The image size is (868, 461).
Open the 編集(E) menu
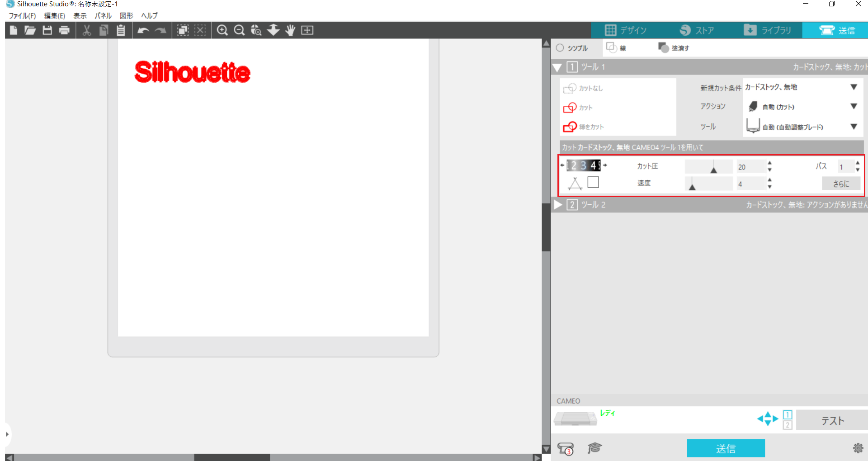55,16
